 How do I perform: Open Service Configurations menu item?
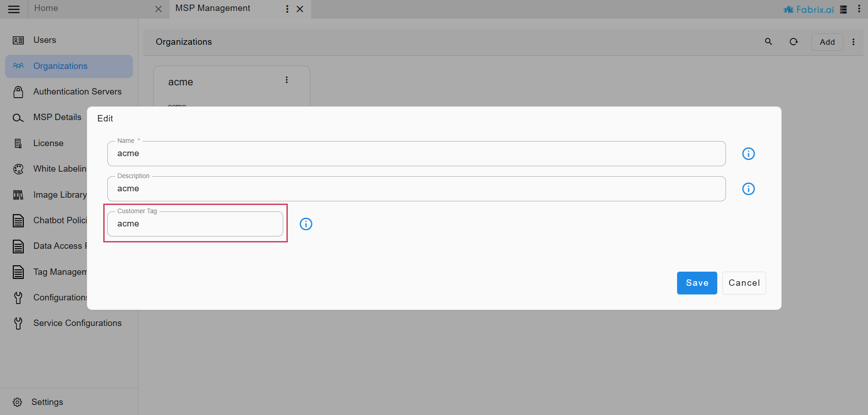tap(77, 323)
